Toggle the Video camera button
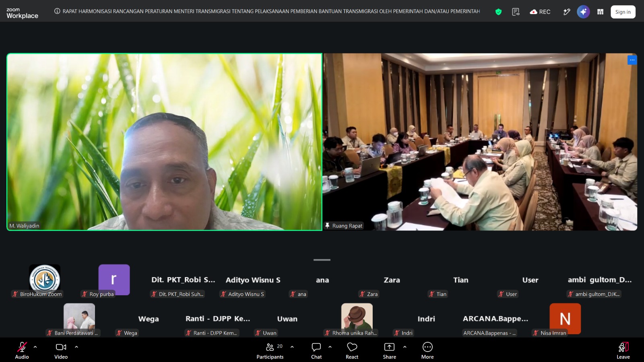Screen dimensions: 644x362 point(61,351)
